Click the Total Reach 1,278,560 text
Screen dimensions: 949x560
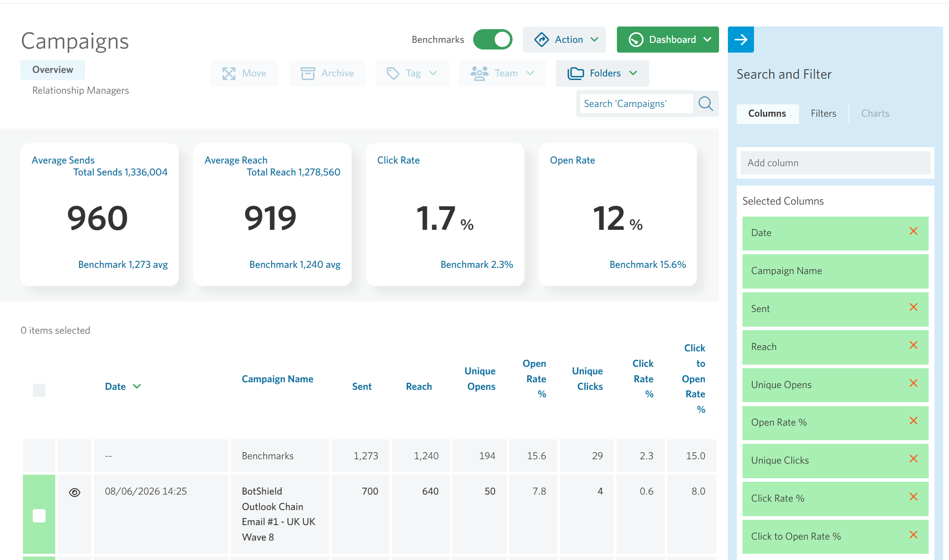(x=294, y=172)
